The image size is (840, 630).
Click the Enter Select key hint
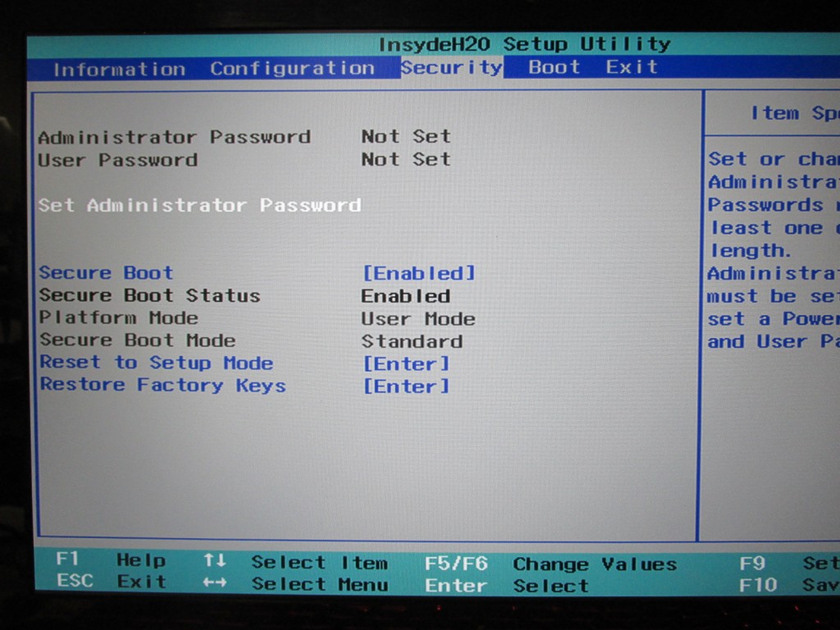pos(507,586)
